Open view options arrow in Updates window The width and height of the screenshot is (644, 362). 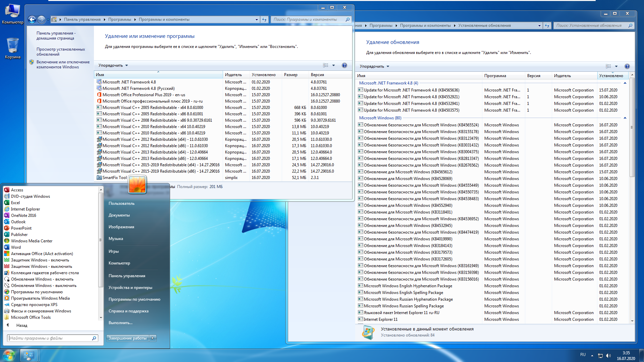pyautogui.click(x=616, y=66)
